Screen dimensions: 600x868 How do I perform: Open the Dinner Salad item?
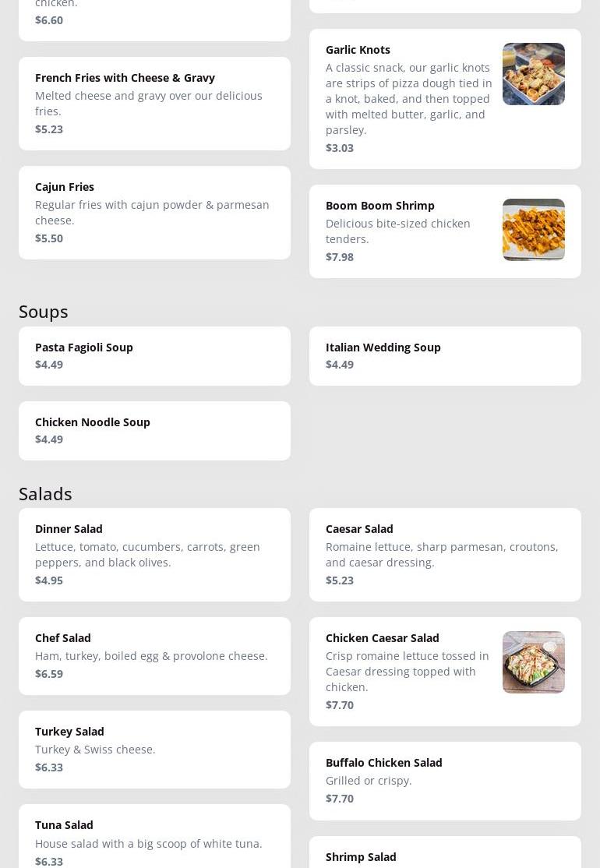pos(154,555)
